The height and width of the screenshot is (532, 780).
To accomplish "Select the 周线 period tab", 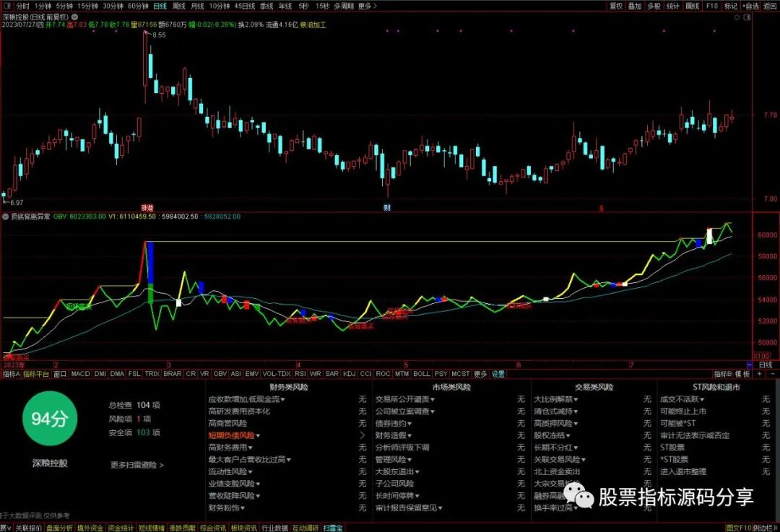I will tap(178, 6).
